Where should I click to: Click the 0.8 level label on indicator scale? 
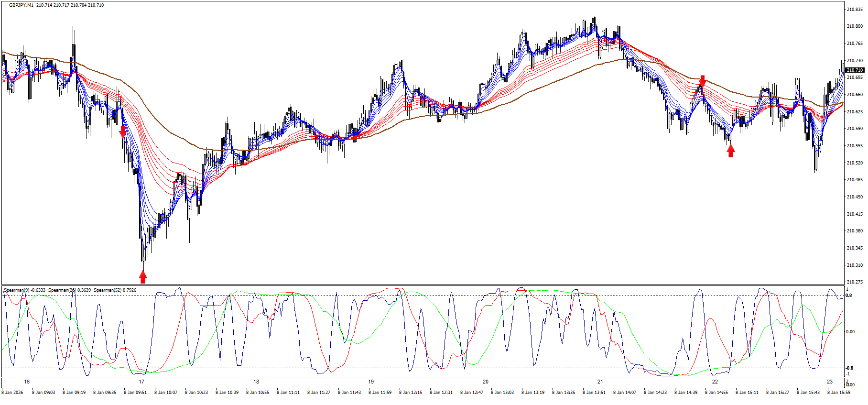[849, 296]
